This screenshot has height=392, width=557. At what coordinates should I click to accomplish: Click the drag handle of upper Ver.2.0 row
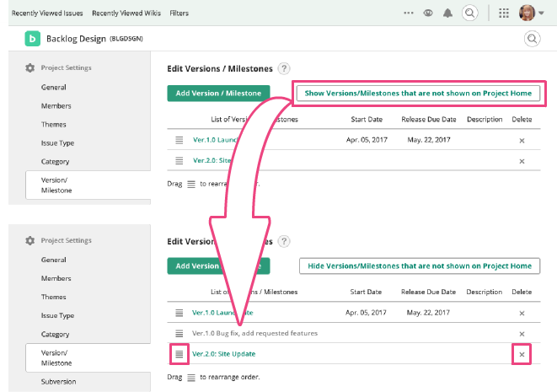click(x=179, y=161)
